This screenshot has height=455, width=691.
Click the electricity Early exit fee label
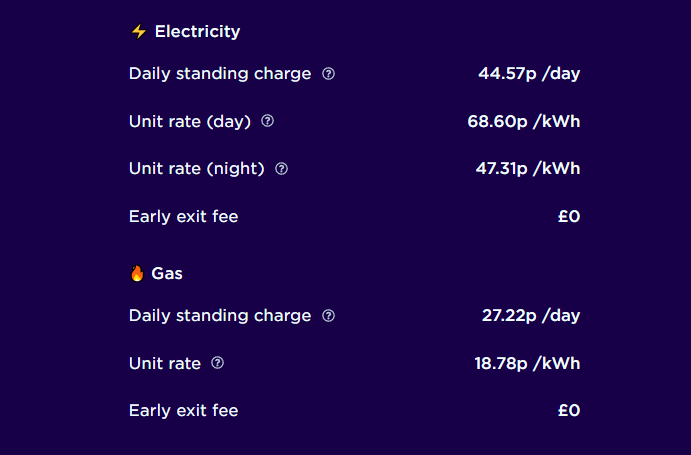183,216
